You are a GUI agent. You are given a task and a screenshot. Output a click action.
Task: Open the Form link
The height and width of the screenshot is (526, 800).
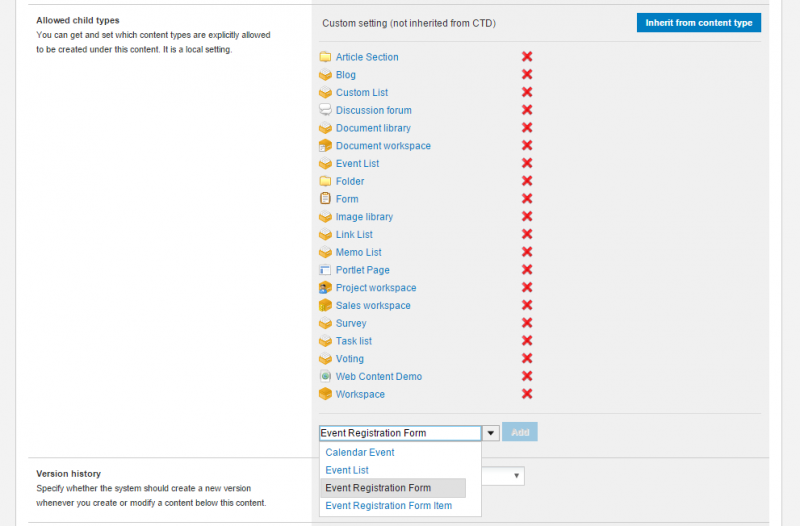pos(347,199)
